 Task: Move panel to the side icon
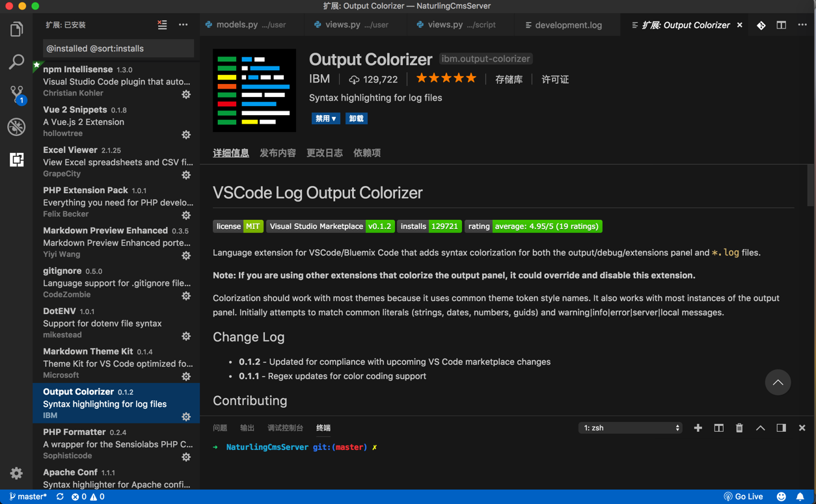[x=781, y=428]
